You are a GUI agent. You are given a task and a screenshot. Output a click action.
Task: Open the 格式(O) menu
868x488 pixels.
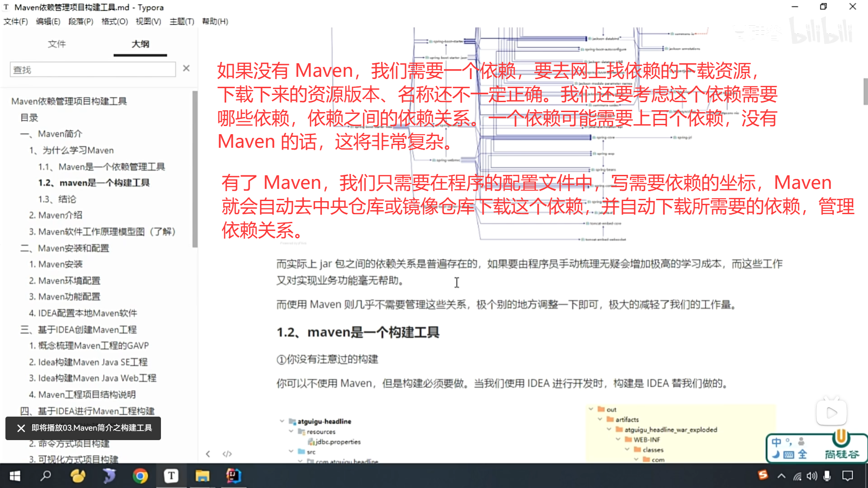[x=114, y=21]
